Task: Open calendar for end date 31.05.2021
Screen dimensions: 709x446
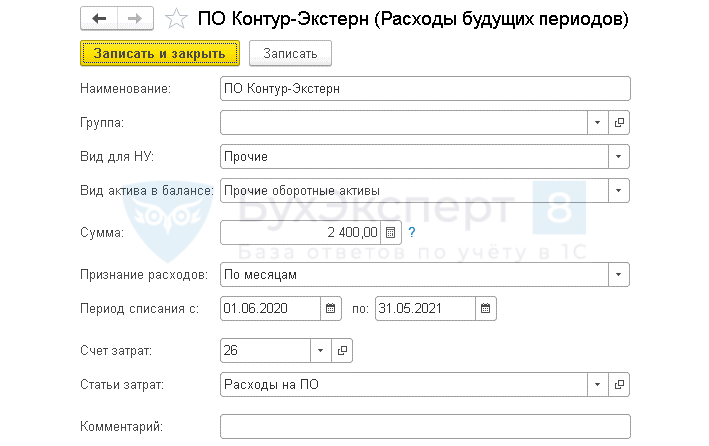Action: click(486, 308)
